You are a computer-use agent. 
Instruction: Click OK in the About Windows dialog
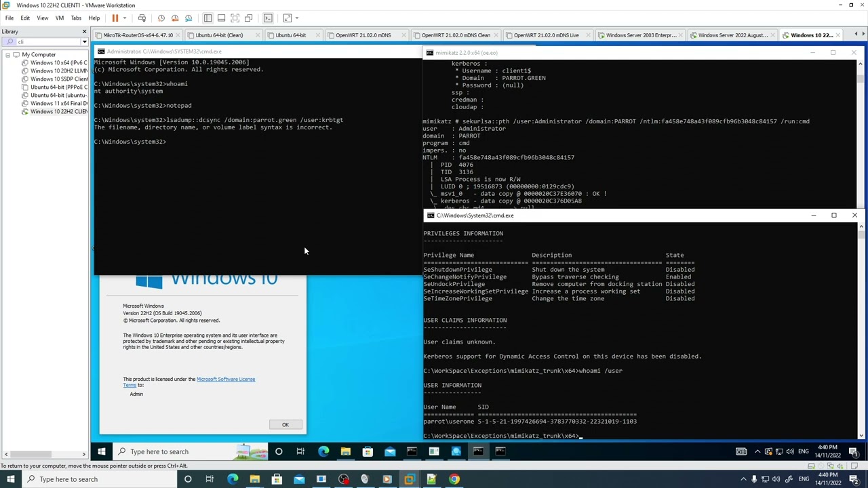(285, 425)
